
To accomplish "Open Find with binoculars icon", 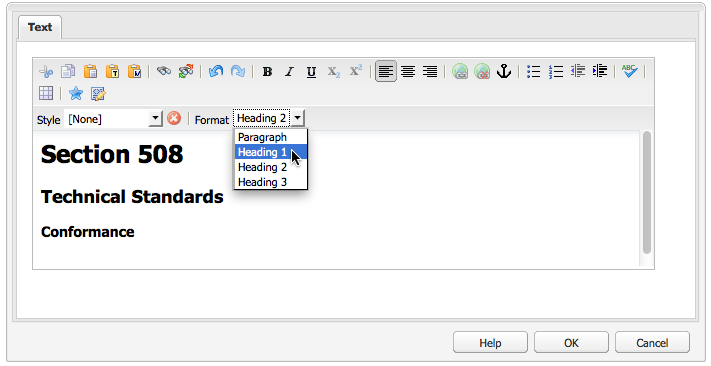I will click(164, 71).
